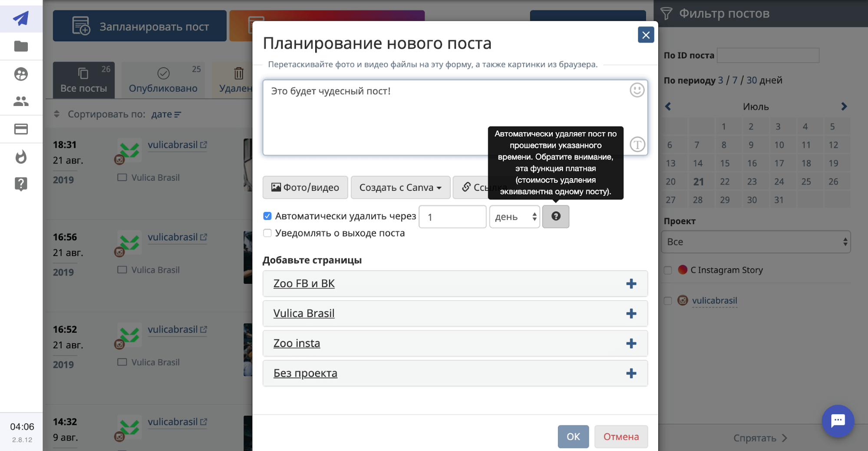Add the Zoo insta project pages
Screen dimensions: 868x451
click(631, 344)
